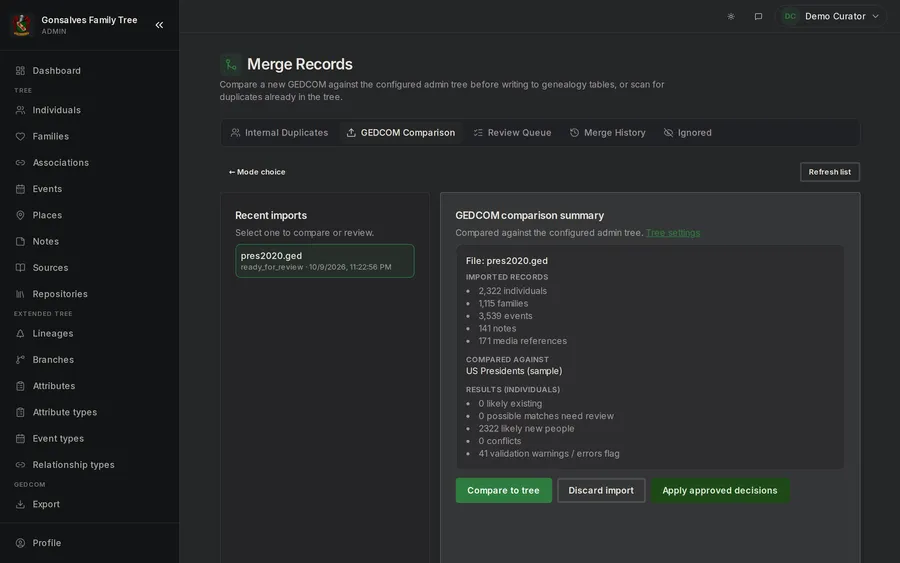900x563 pixels.
Task: Click the Compare to tree button
Action: coord(503,490)
